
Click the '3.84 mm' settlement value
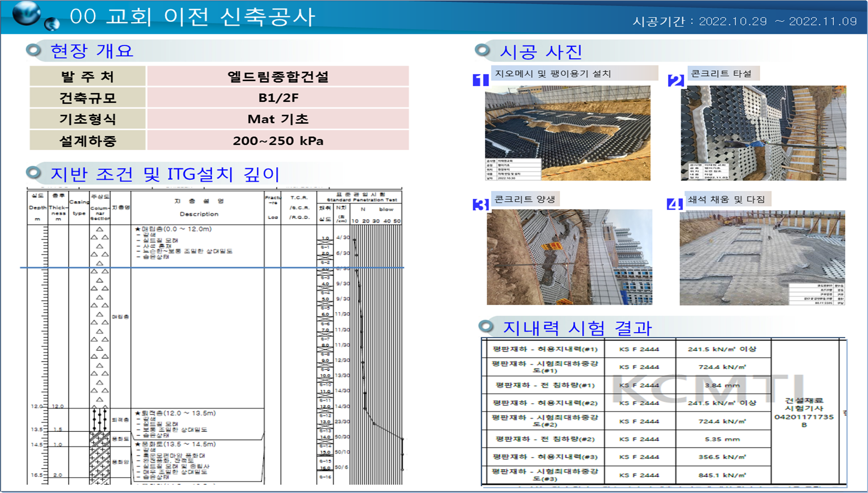pos(722,385)
